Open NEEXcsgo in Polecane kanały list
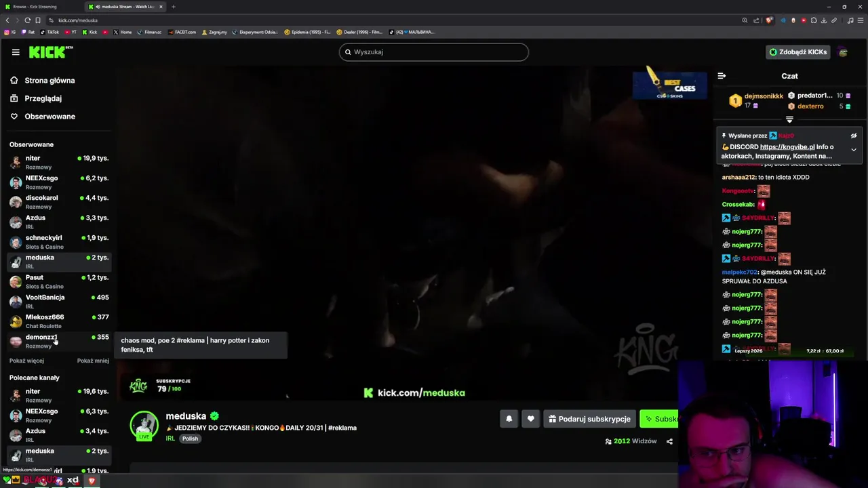 point(58,415)
